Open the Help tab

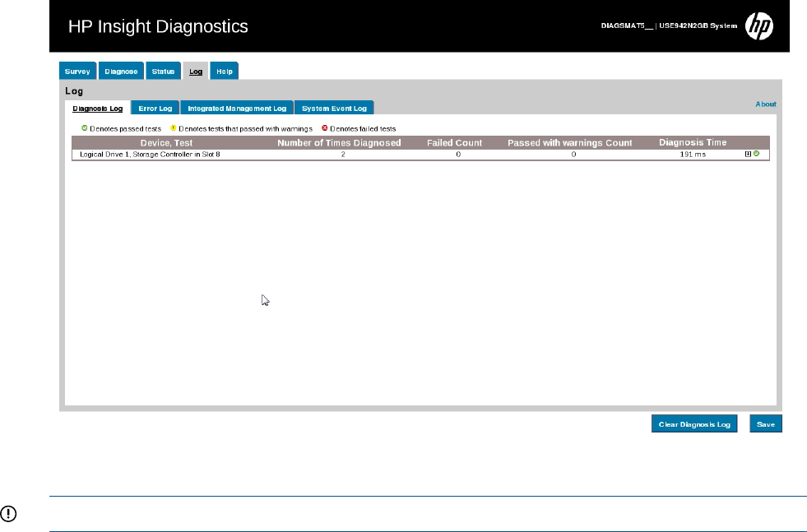point(224,72)
